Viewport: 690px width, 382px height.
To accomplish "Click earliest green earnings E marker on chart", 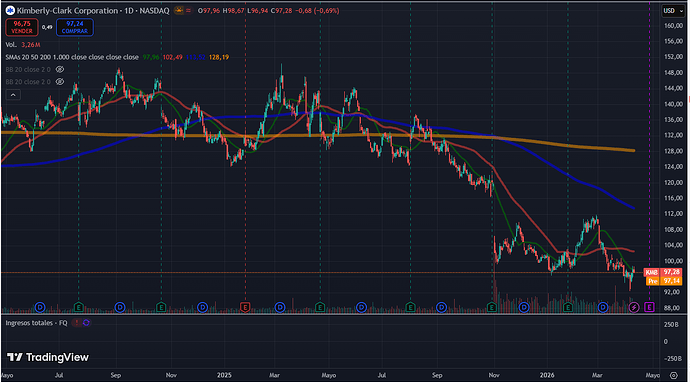I will pos(79,307).
